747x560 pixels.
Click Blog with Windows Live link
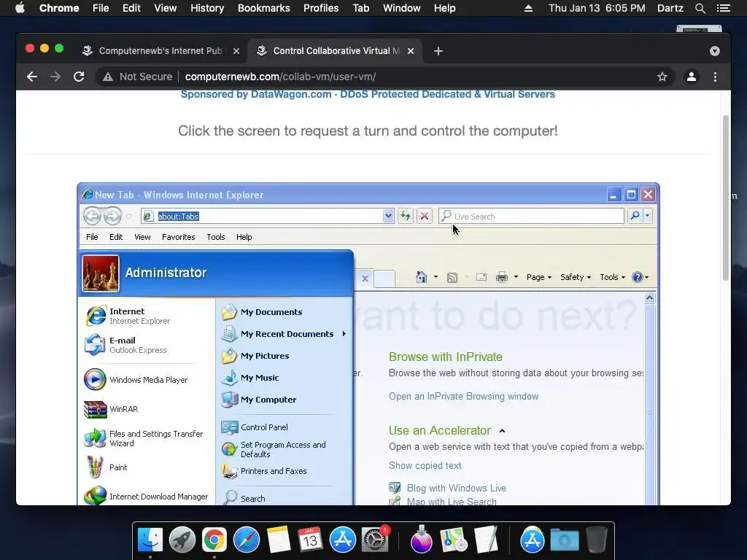pyautogui.click(x=456, y=488)
